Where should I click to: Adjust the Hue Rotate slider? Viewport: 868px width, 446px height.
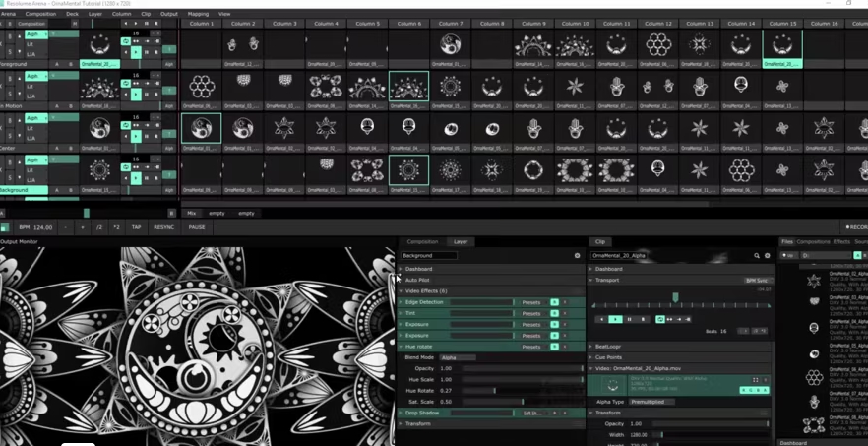523,391
